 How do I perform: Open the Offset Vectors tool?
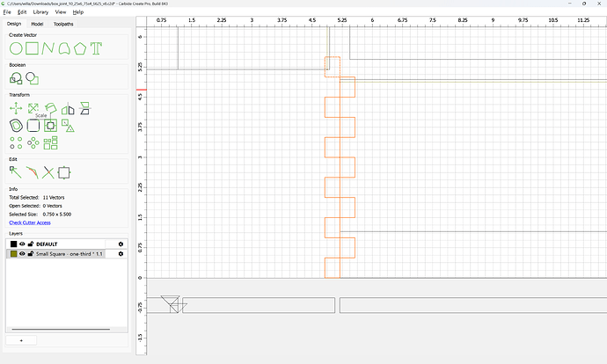(16, 126)
